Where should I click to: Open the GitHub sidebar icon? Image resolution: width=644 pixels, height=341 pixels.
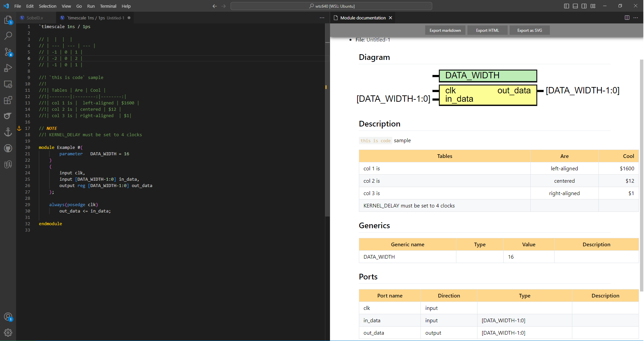pyautogui.click(x=8, y=148)
